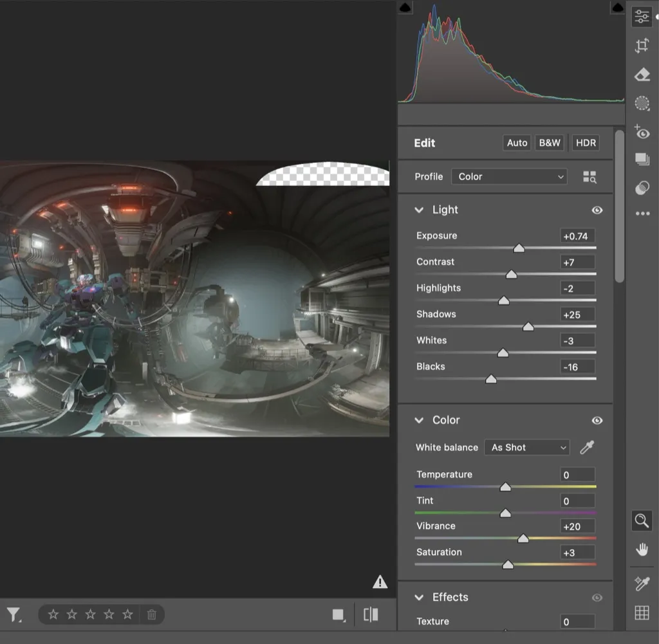659x644 pixels.
Task: Toggle shadow clipping warning in histogram
Action: (x=405, y=7)
